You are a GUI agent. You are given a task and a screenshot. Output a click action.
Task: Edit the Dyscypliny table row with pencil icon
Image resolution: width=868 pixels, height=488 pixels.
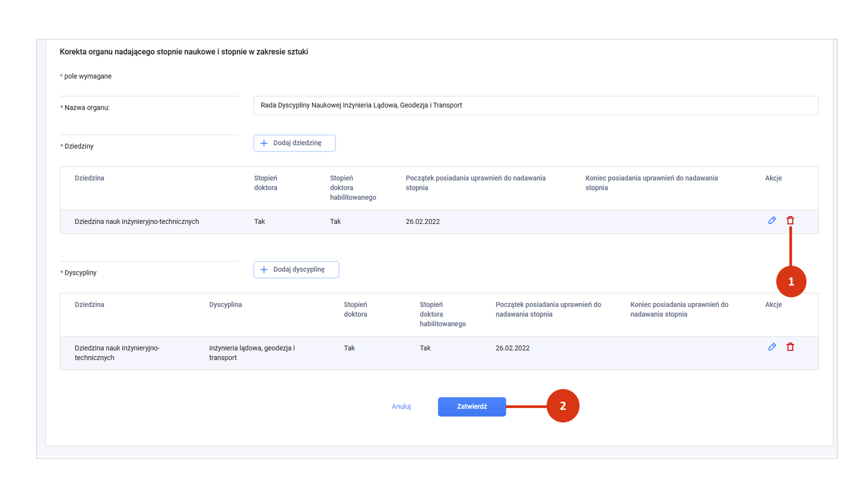point(772,347)
